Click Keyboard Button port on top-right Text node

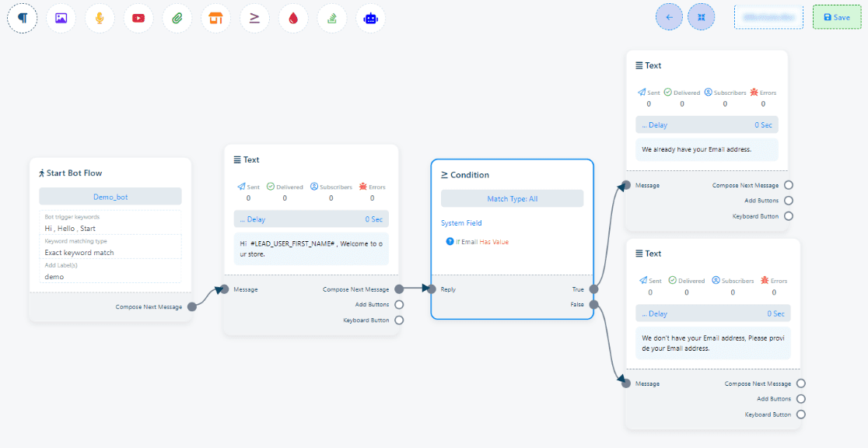789,216
